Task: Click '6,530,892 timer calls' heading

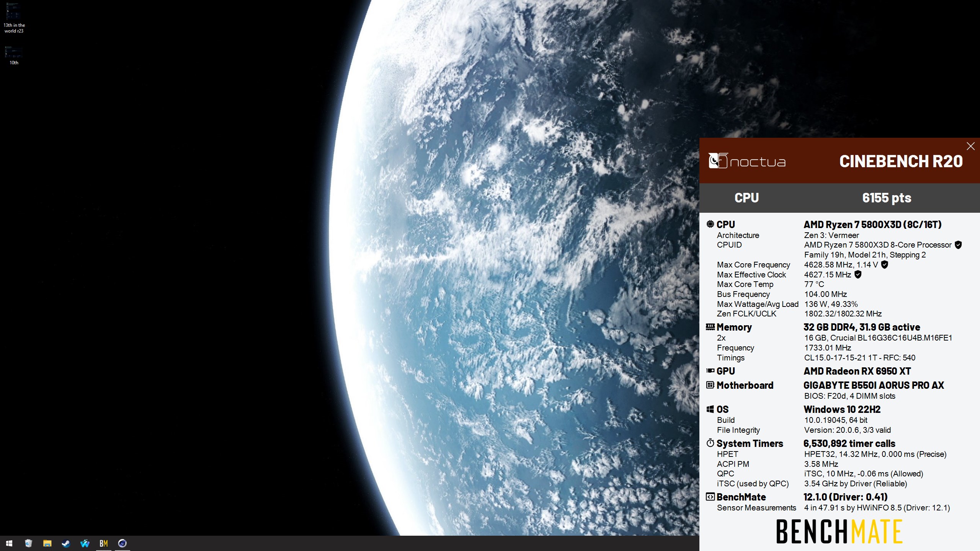Action: pos(849,443)
